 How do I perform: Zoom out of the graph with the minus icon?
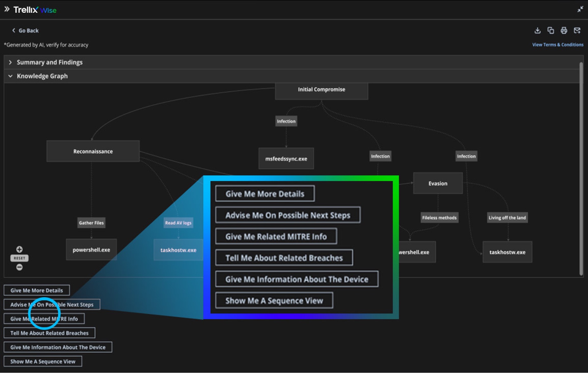point(19,267)
